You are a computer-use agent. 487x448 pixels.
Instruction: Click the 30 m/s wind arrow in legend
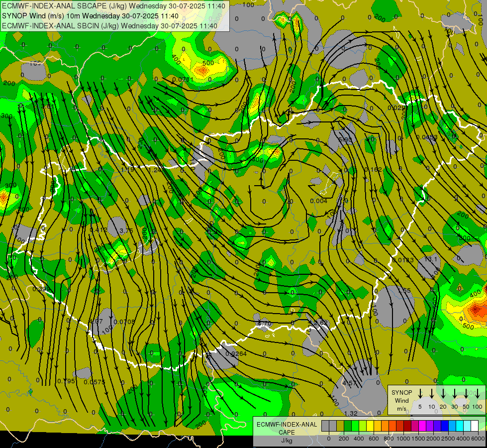454,393
